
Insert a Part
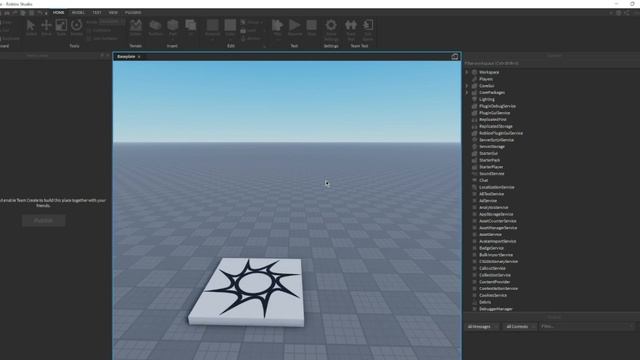pyautogui.click(x=173, y=28)
